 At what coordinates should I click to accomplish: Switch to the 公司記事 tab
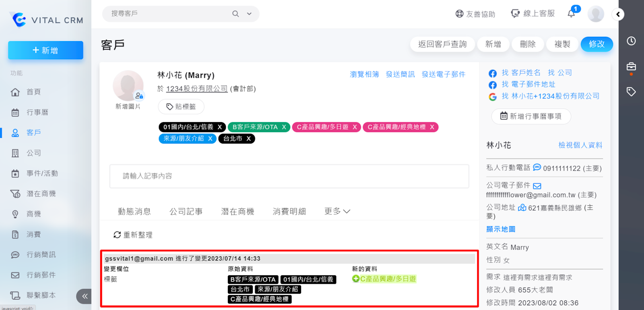186,211
